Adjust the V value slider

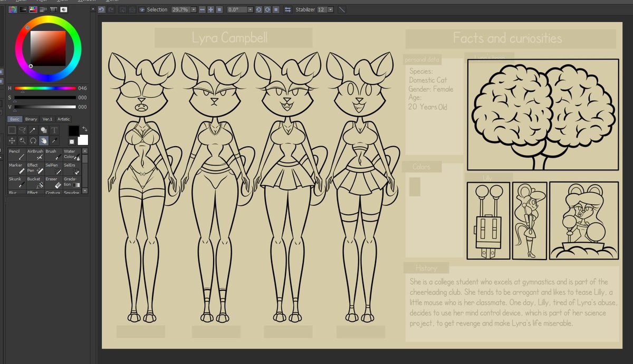(x=45, y=107)
